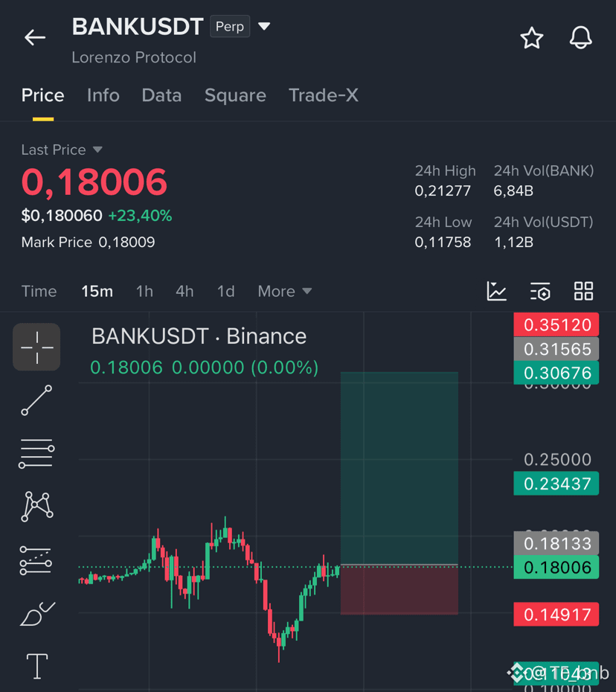Click the 0.18133 gray entry label

coord(556,543)
